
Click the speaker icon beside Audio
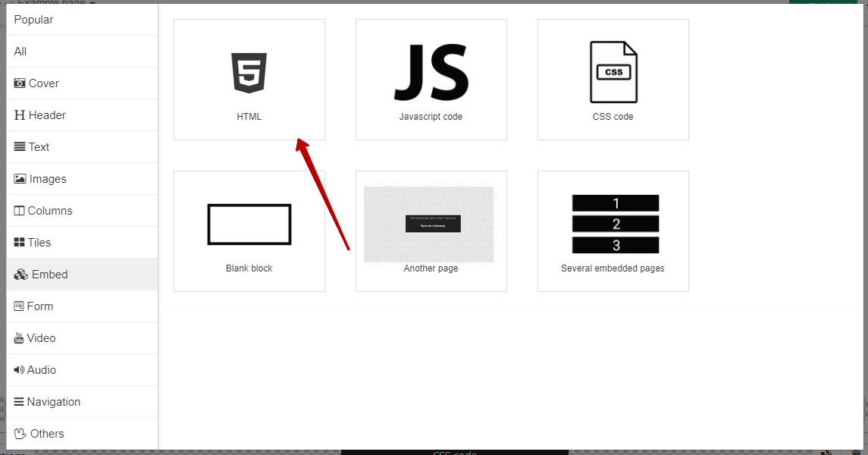[19, 370]
